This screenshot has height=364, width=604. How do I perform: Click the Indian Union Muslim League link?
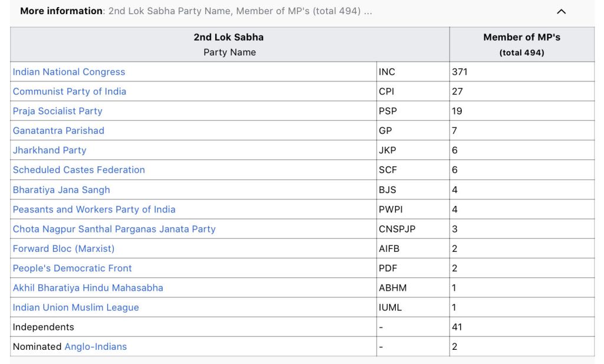76,307
